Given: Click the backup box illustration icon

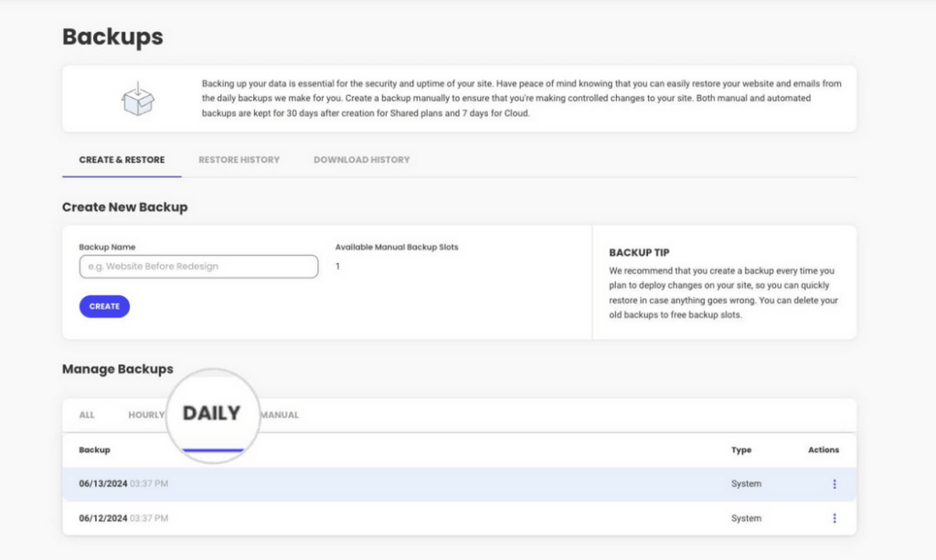Looking at the screenshot, I should 138,99.
